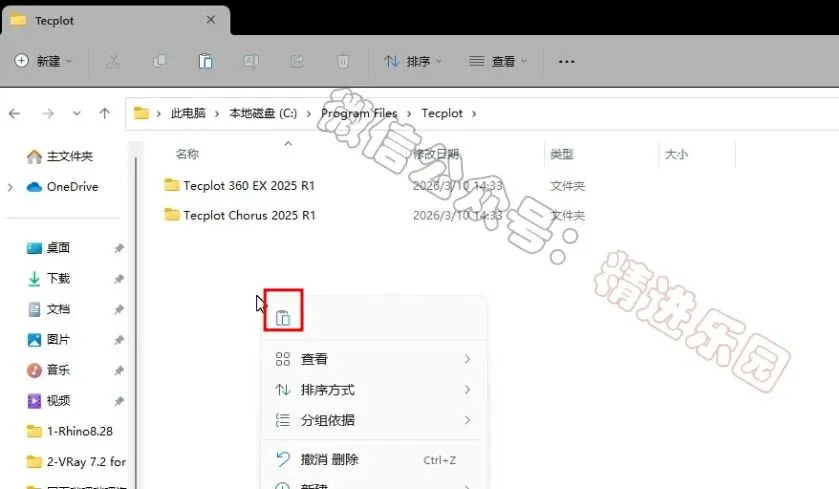The image size is (839, 489).
Task: Open 主文件夹 Home in sidebar
Action: pos(59,156)
